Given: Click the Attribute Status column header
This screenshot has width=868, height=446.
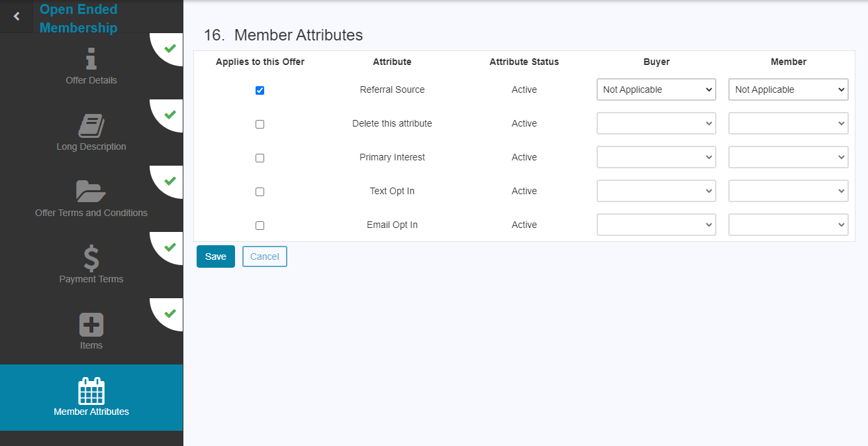Looking at the screenshot, I should tap(524, 62).
